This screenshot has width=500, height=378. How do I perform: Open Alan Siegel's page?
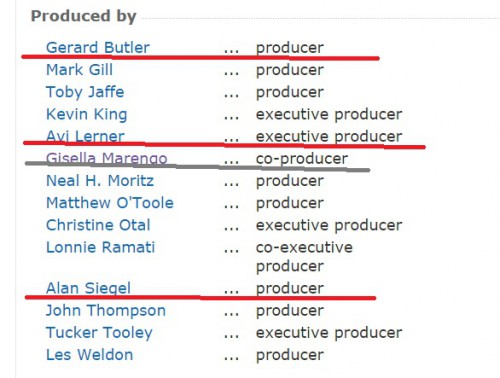pyautogui.click(x=88, y=288)
